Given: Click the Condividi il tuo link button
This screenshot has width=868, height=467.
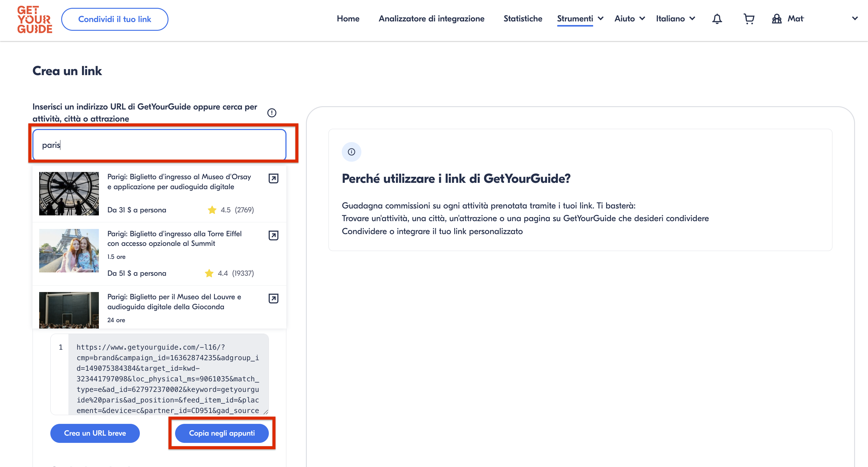Looking at the screenshot, I should click(115, 20).
